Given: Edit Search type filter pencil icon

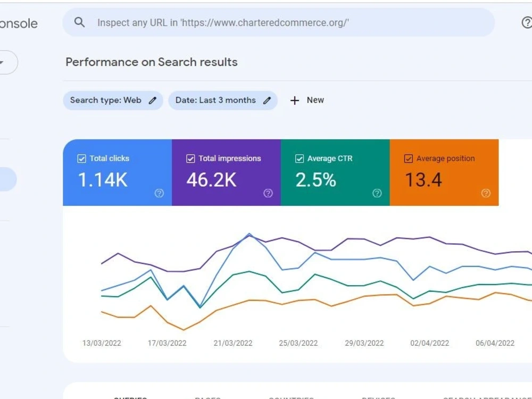Looking at the screenshot, I should (153, 100).
